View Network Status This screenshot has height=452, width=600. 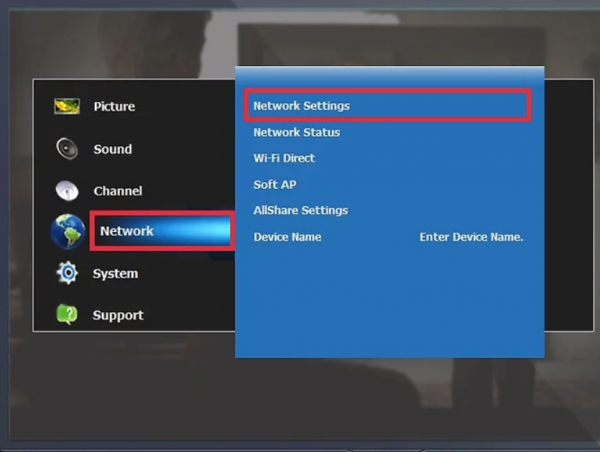297,132
